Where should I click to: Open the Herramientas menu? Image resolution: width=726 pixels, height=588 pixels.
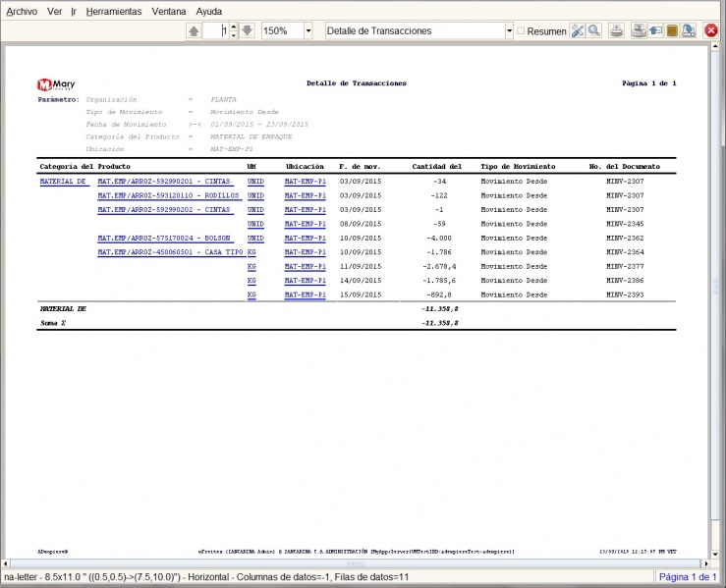pos(114,11)
